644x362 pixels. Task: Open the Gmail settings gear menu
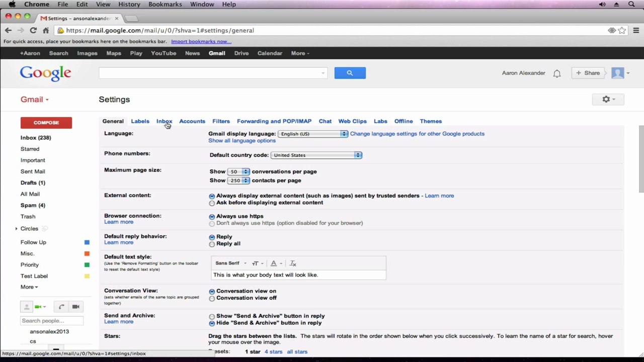(608, 100)
